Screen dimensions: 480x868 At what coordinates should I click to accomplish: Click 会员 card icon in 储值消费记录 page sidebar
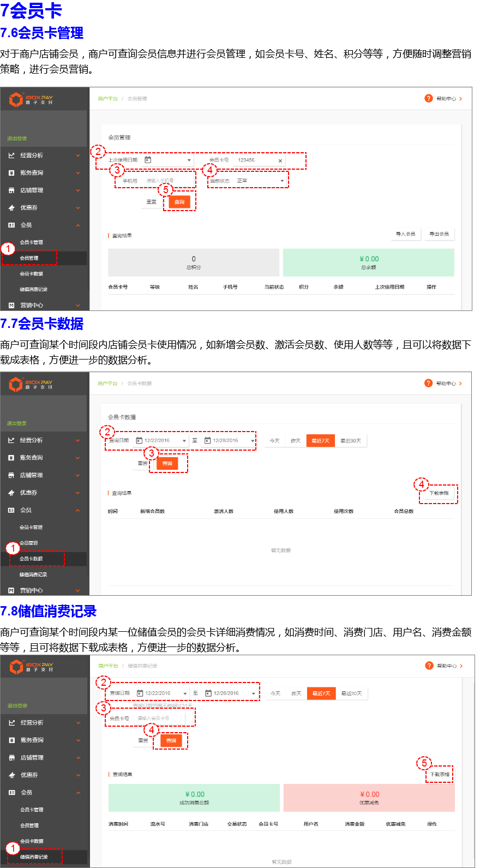[x=11, y=792]
